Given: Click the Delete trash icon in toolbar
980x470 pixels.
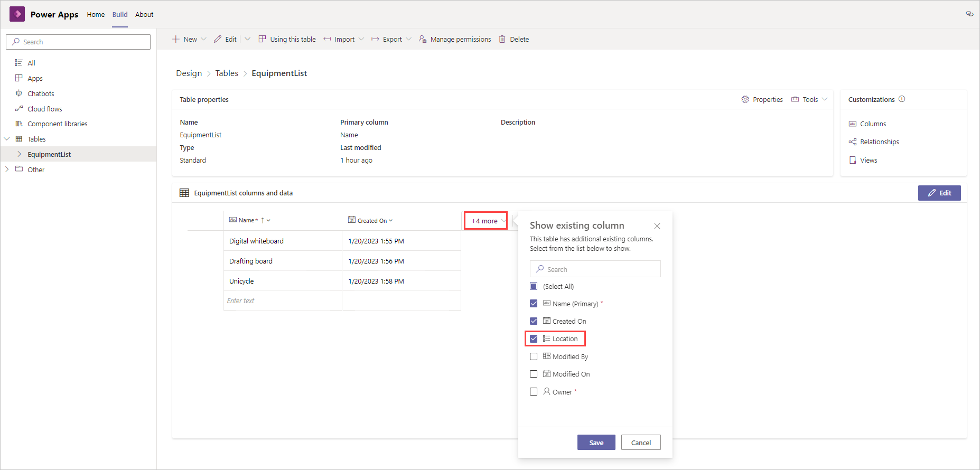Looking at the screenshot, I should [502, 39].
